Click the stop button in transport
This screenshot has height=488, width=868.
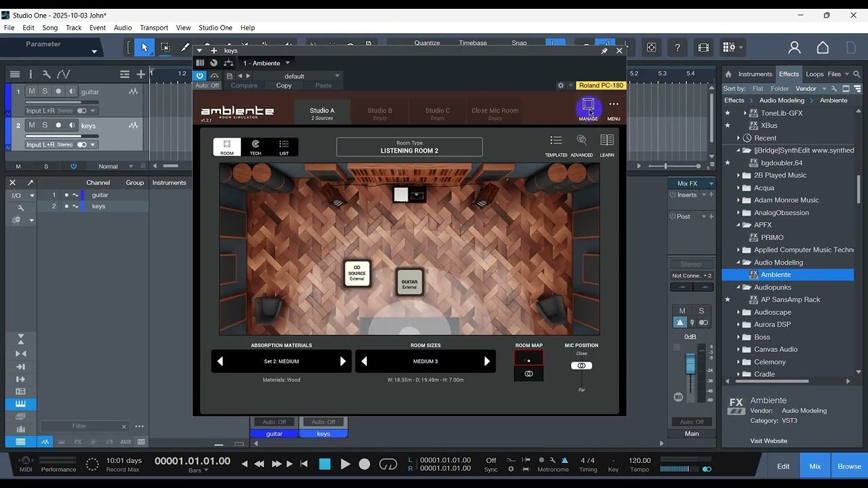(325, 464)
